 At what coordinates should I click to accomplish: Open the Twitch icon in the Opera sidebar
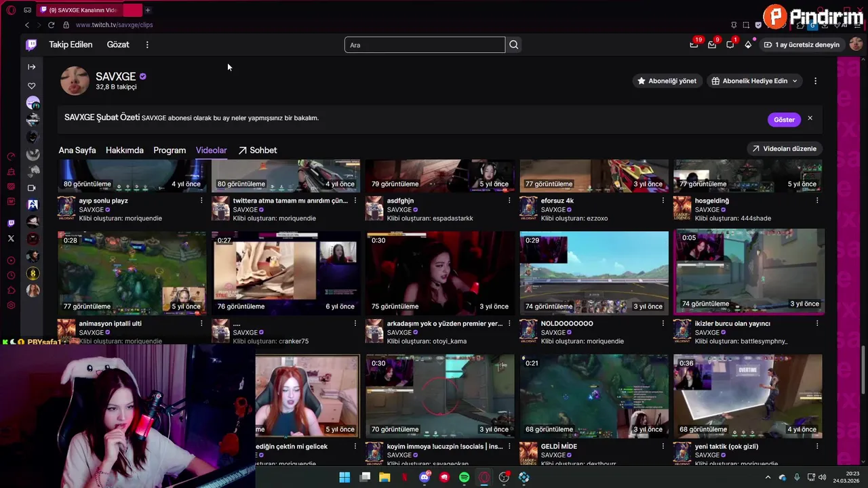[x=11, y=223]
